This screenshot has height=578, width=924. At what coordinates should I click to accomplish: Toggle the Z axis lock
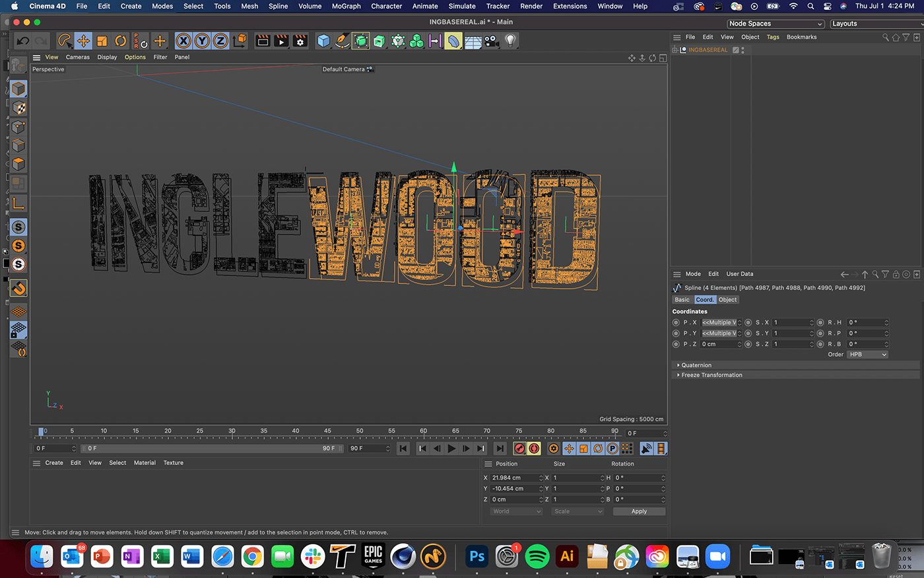pos(220,41)
